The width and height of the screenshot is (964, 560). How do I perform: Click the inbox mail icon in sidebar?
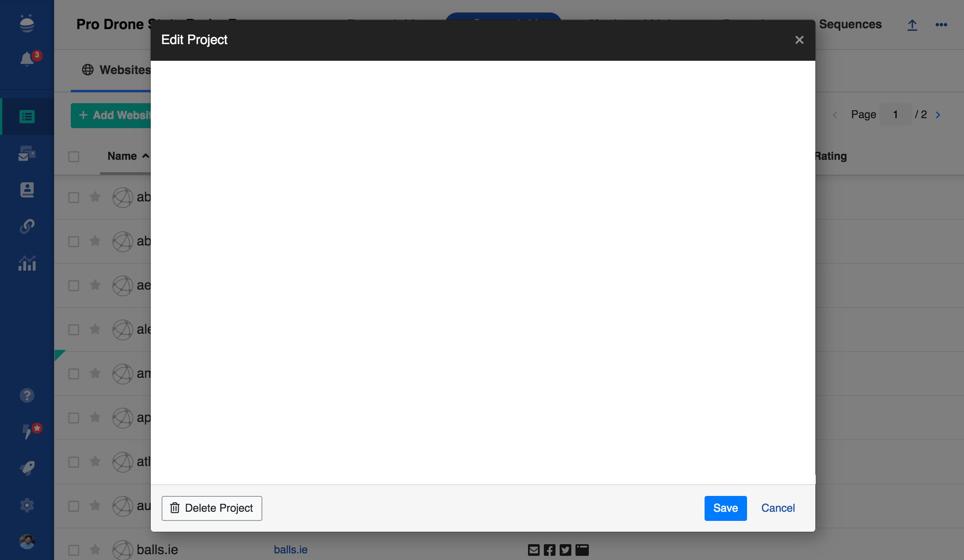point(27,153)
